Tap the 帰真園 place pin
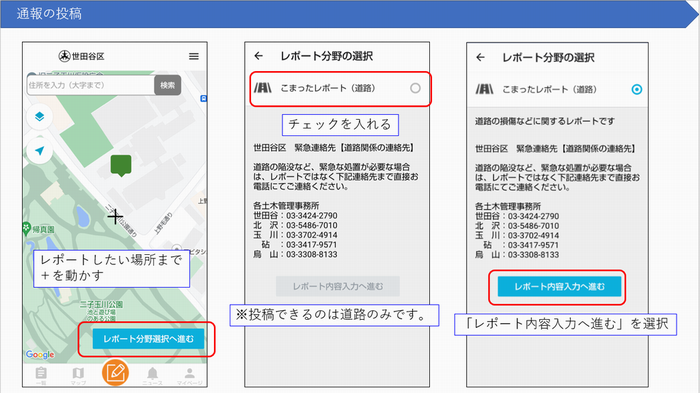This screenshot has width=700, height=393. 26,229
